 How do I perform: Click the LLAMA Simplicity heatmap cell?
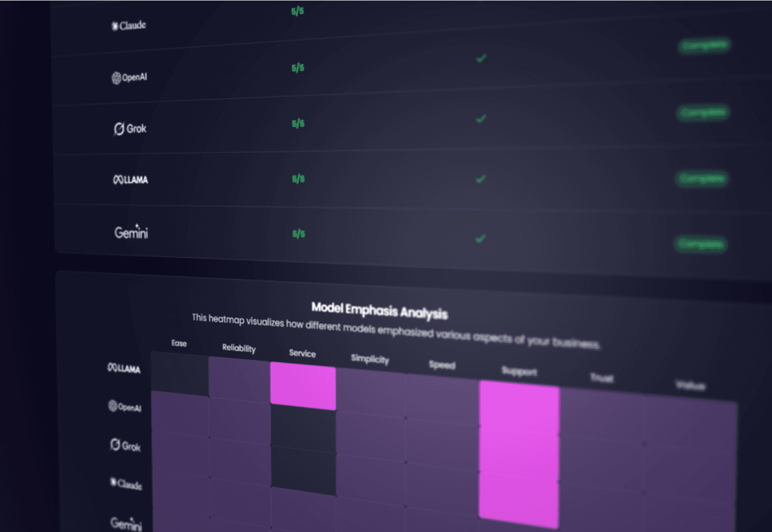(371, 392)
